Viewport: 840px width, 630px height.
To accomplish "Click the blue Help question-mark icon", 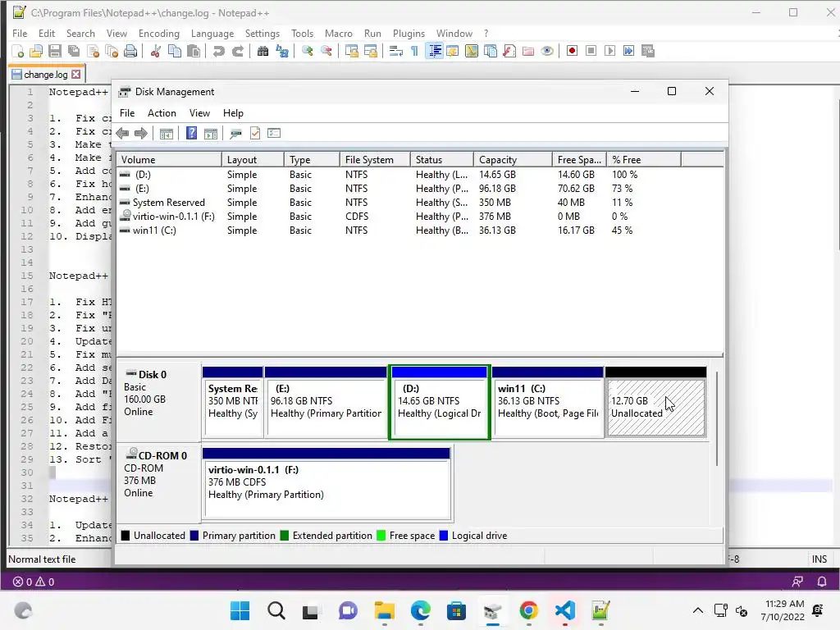I will point(191,134).
